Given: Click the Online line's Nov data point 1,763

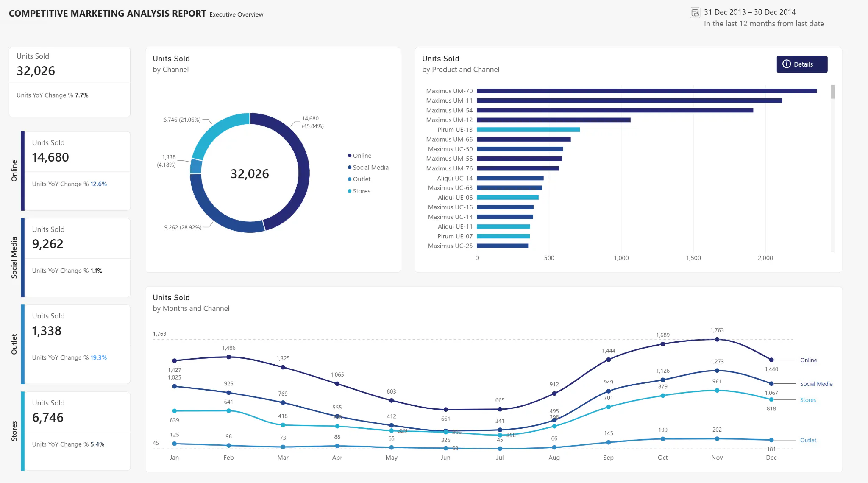Looking at the screenshot, I should (717, 339).
